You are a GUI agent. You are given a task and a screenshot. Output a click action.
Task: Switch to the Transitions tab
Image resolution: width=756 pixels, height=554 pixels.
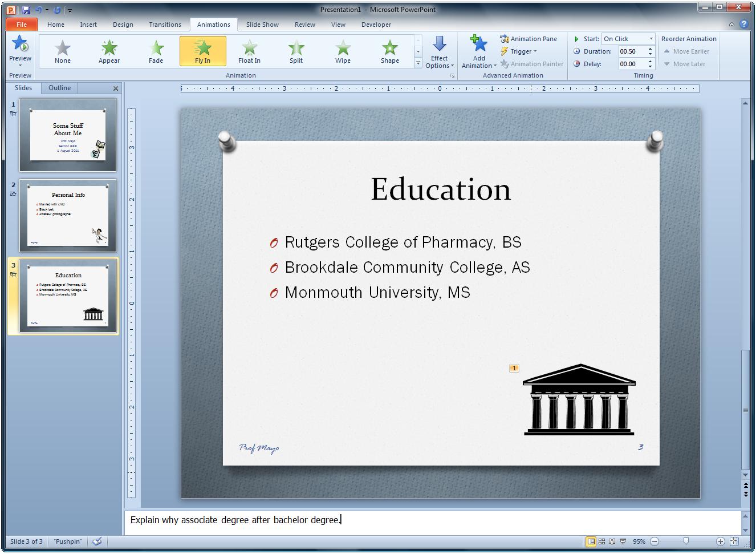pos(165,25)
